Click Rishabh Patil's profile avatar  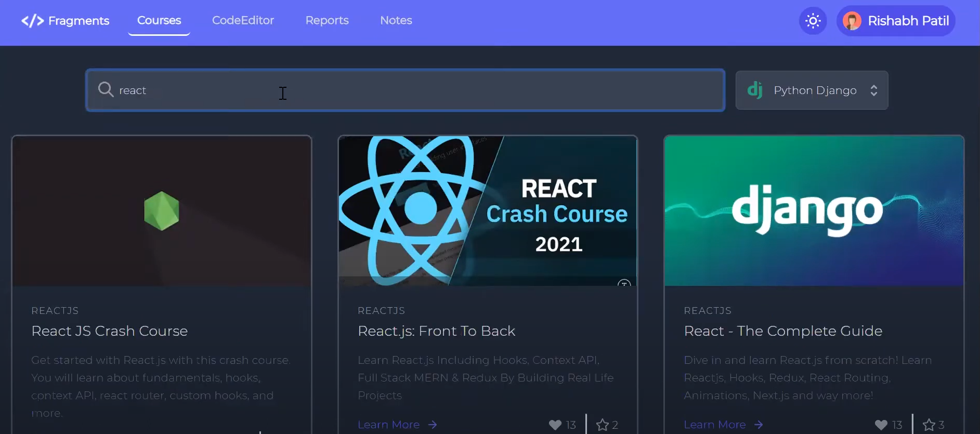tap(852, 21)
